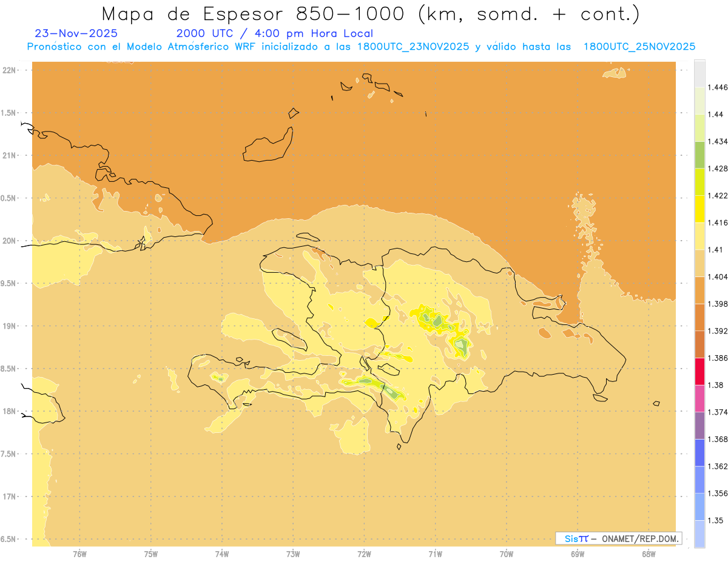Select the 69W longitude label
The width and height of the screenshot is (728, 562).
click(578, 554)
